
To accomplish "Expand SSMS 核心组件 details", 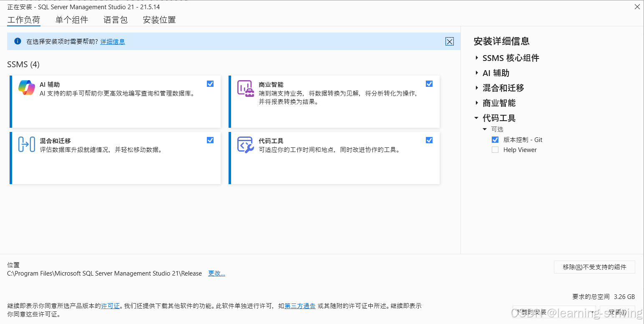I will (477, 58).
